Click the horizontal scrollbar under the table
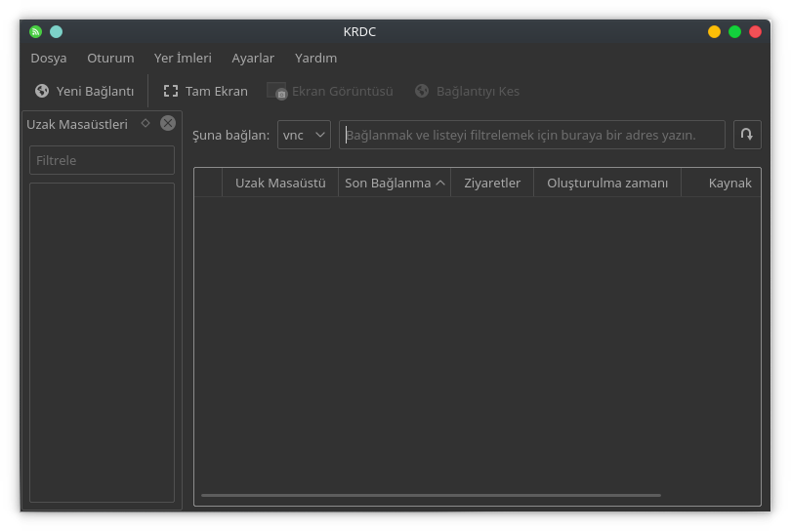791x532 pixels. tap(430, 495)
